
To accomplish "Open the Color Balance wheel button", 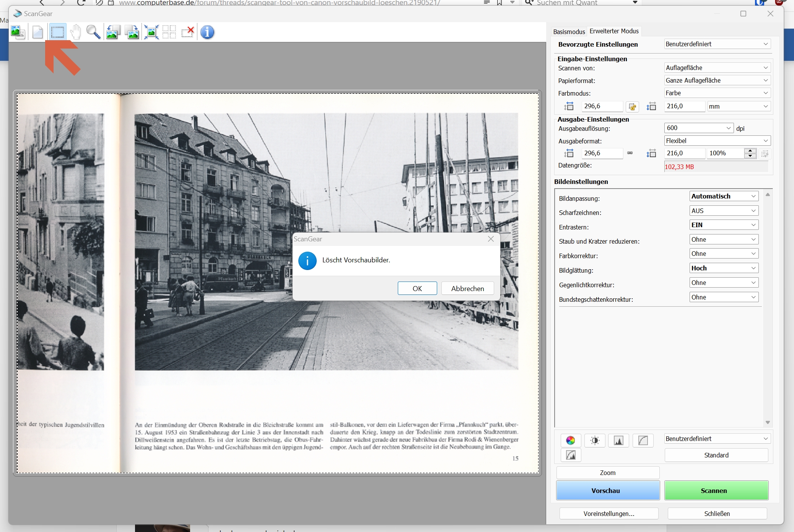I will (x=570, y=441).
